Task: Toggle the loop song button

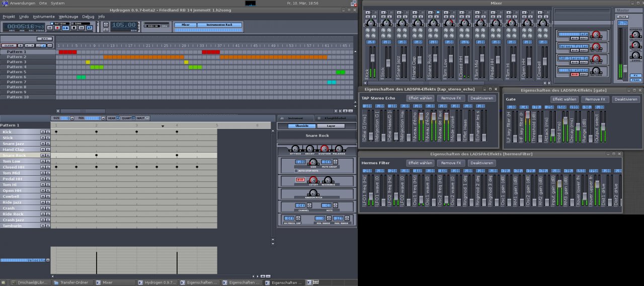Action: tap(90, 28)
